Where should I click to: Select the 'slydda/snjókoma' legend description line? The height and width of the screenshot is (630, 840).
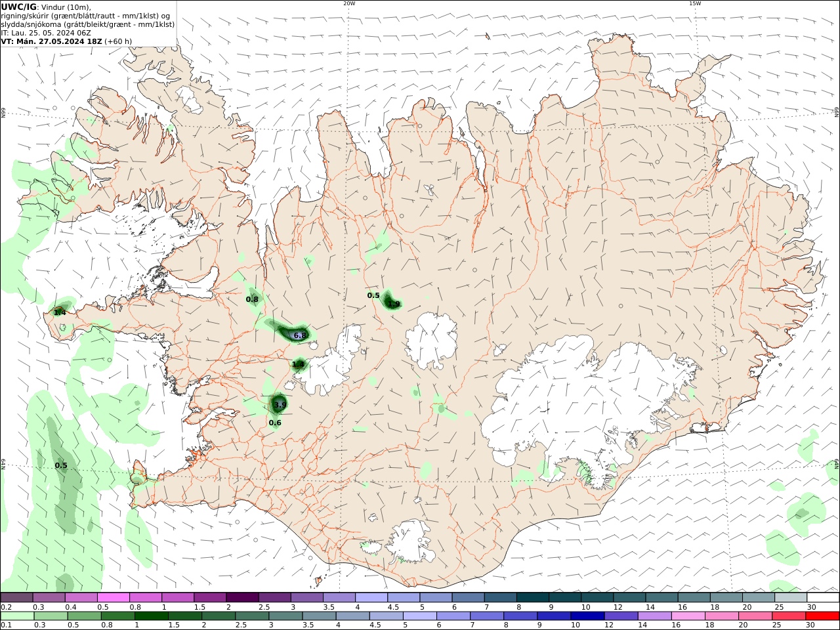click(88, 24)
